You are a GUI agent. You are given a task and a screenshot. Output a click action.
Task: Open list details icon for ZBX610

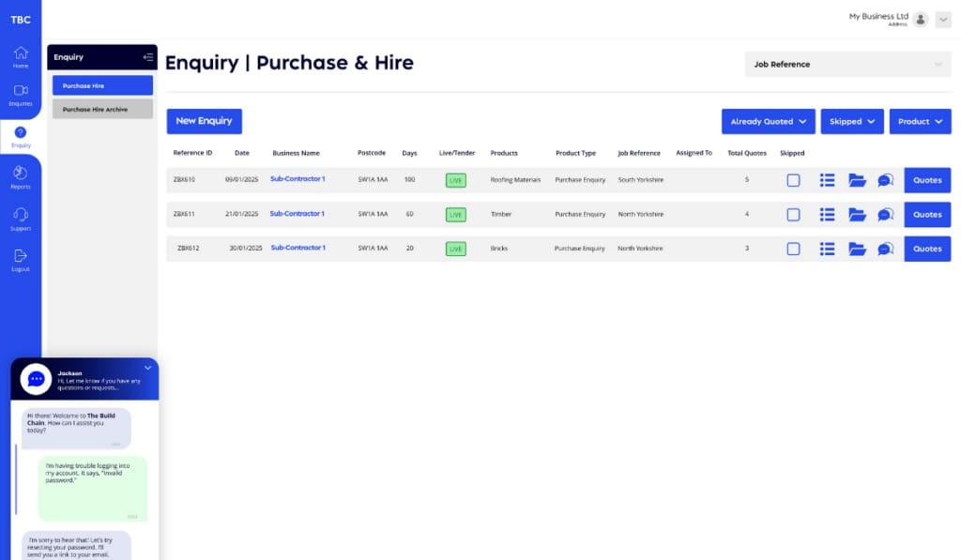click(827, 180)
